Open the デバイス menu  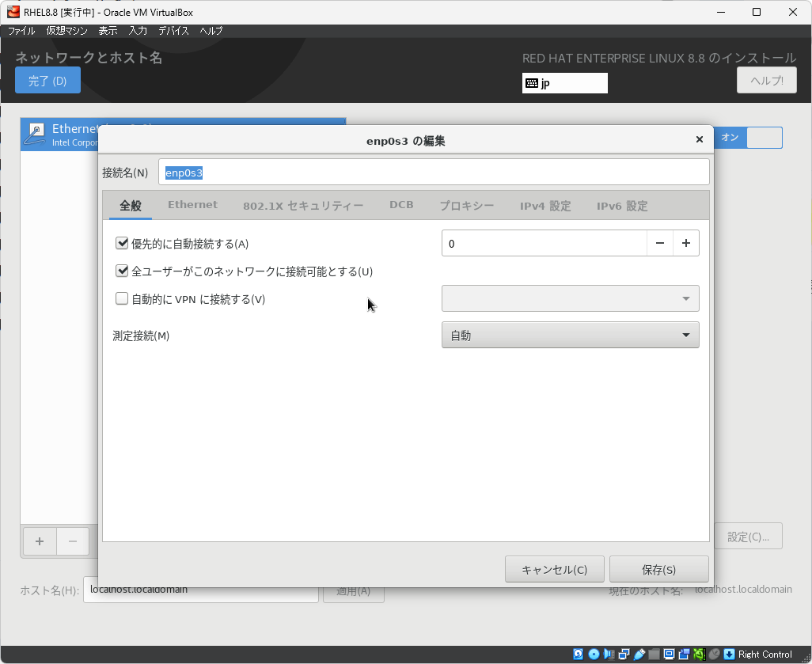[173, 31]
